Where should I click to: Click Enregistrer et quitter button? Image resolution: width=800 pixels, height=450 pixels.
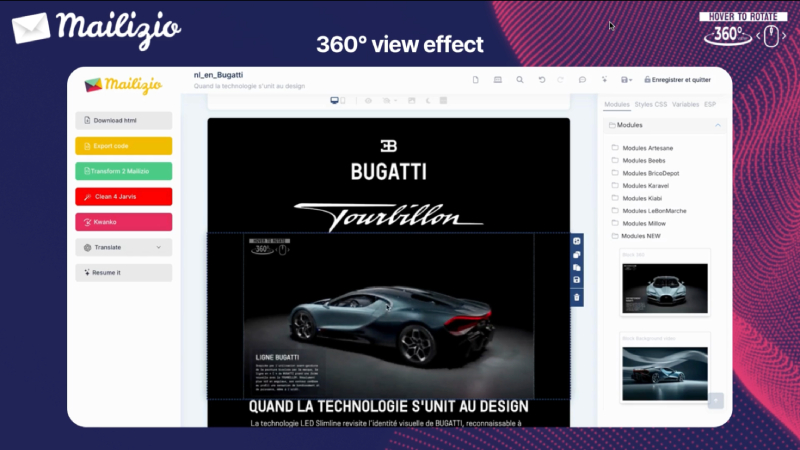tap(677, 80)
